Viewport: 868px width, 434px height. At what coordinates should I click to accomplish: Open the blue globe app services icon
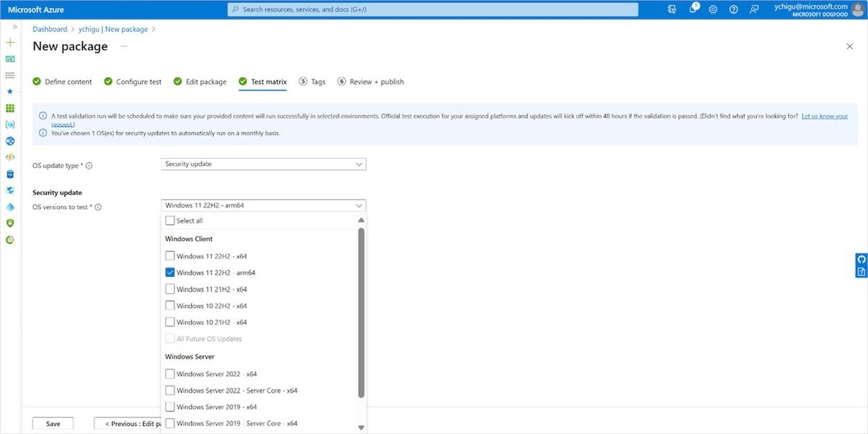(x=10, y=141)
